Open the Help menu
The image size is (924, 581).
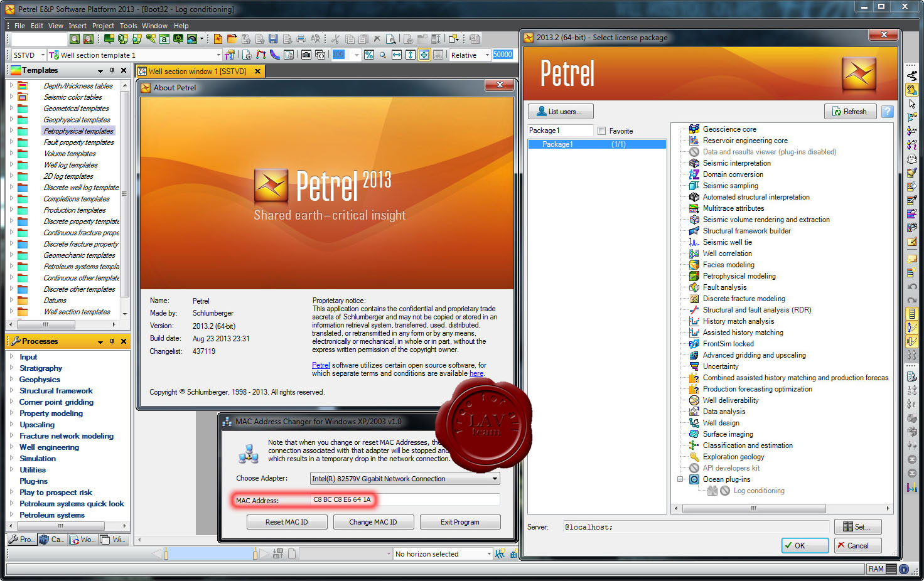coord(181,26)
